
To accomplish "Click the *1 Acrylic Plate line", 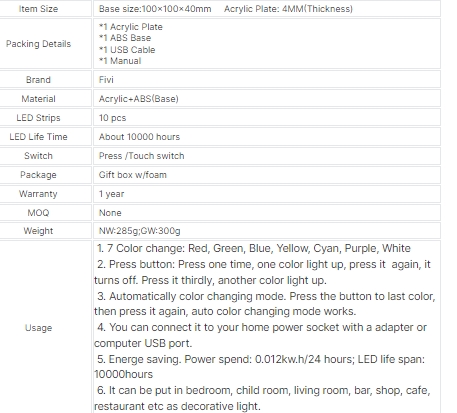I will point(131,27).
